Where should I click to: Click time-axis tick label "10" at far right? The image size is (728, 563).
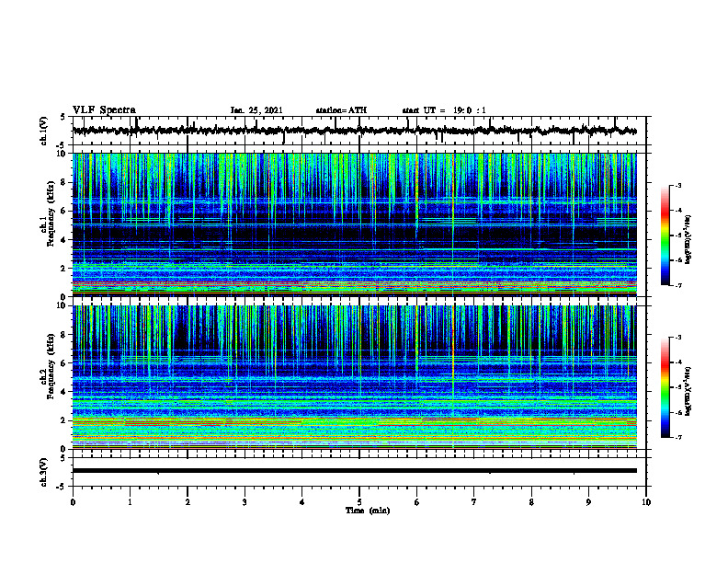pyautogui.click(x=646, y=502)
